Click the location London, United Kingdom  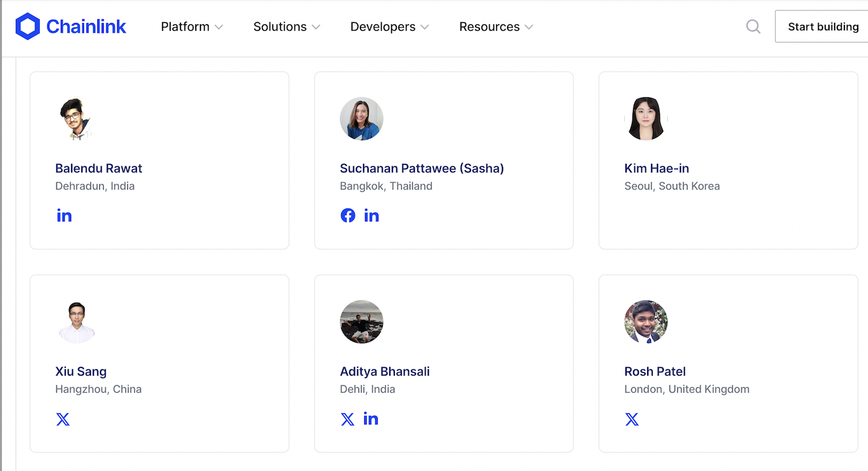coord(687,389)
